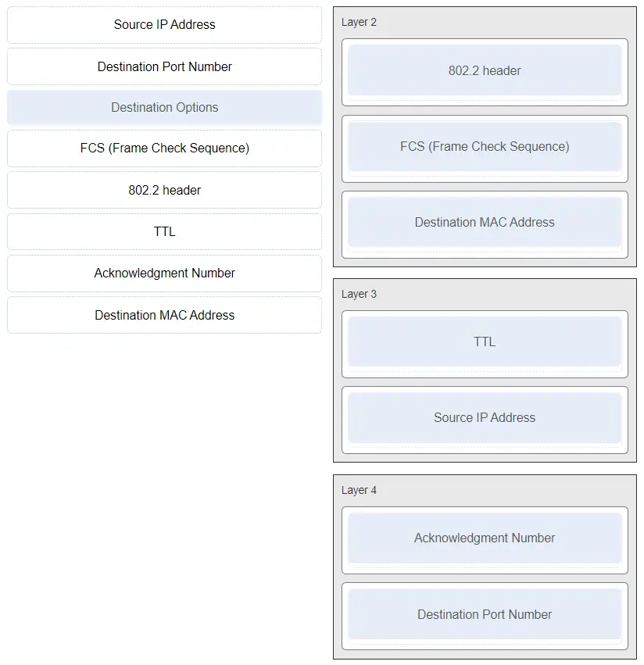The height and width of the screenshot is (665, 644).
Task: Click the Layer 3 group title
Action: (359, 295)
